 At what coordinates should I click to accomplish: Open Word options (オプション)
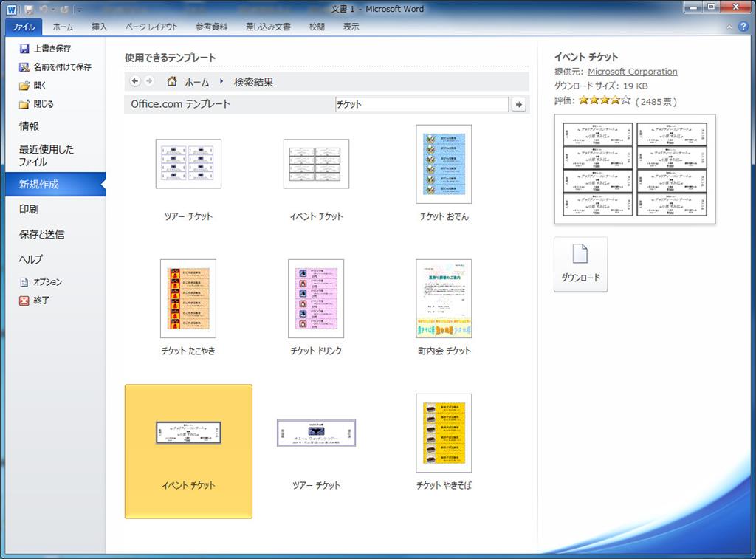click(x=24, y=282)
